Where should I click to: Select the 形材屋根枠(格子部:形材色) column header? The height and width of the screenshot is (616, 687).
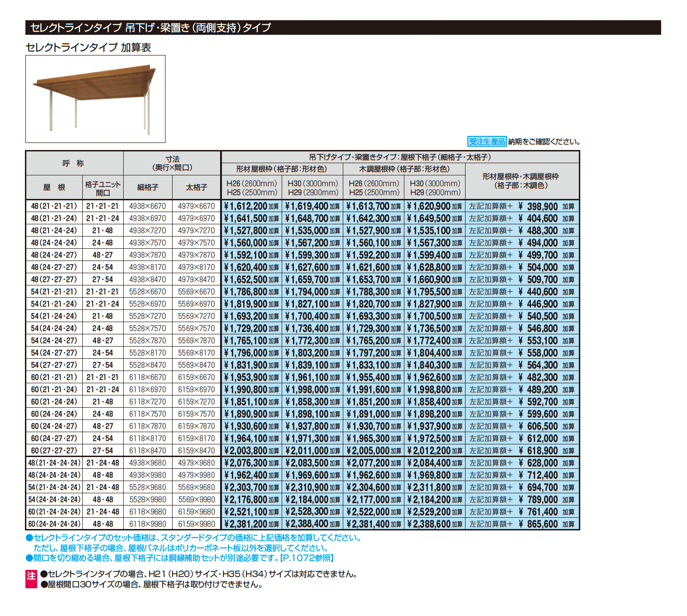[282, 169]
